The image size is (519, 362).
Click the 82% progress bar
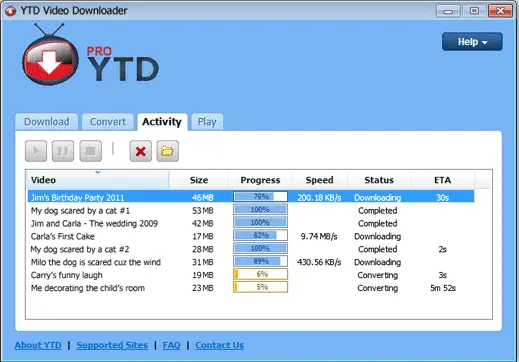point(260,235)
